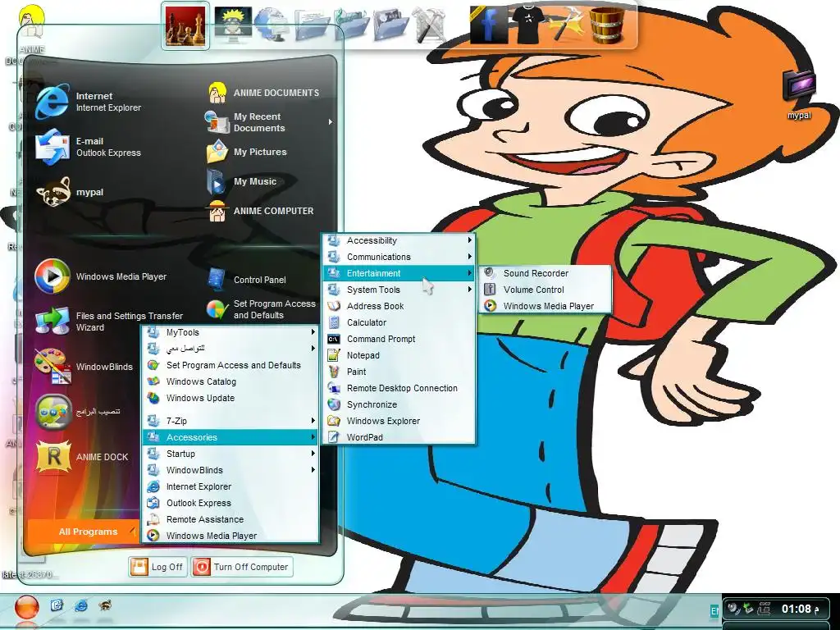840x630 pixels.
Task: Open Volume Control in Entertainment submenu
Action: point(545,290)
